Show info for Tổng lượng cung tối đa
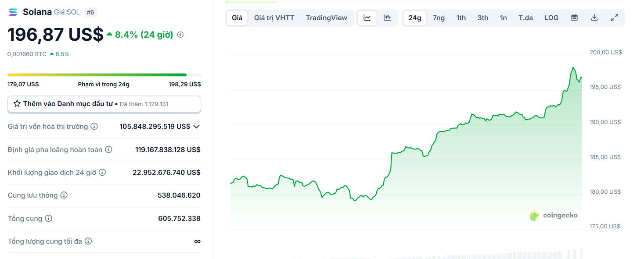Screen dimensions: 644x259 pyautogui.click(x=88, y=241)
